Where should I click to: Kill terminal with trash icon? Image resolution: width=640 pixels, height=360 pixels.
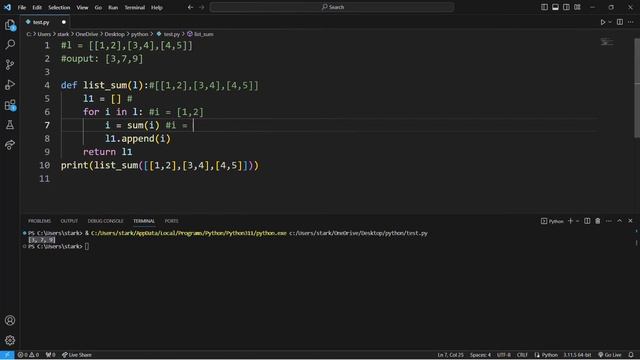(598, 221)
